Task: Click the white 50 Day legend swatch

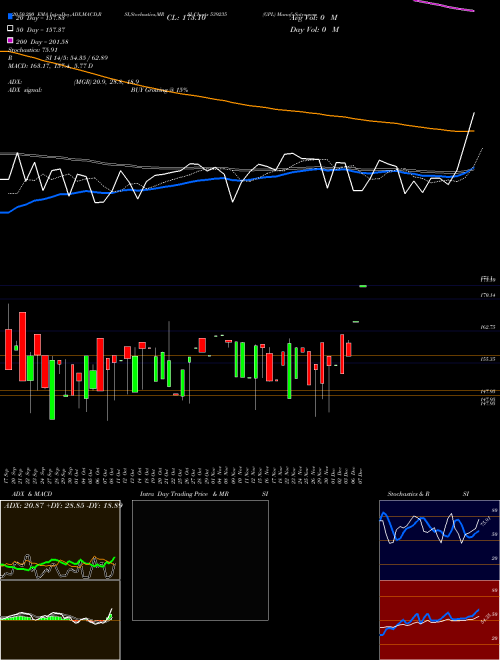Action: point(11,29)
